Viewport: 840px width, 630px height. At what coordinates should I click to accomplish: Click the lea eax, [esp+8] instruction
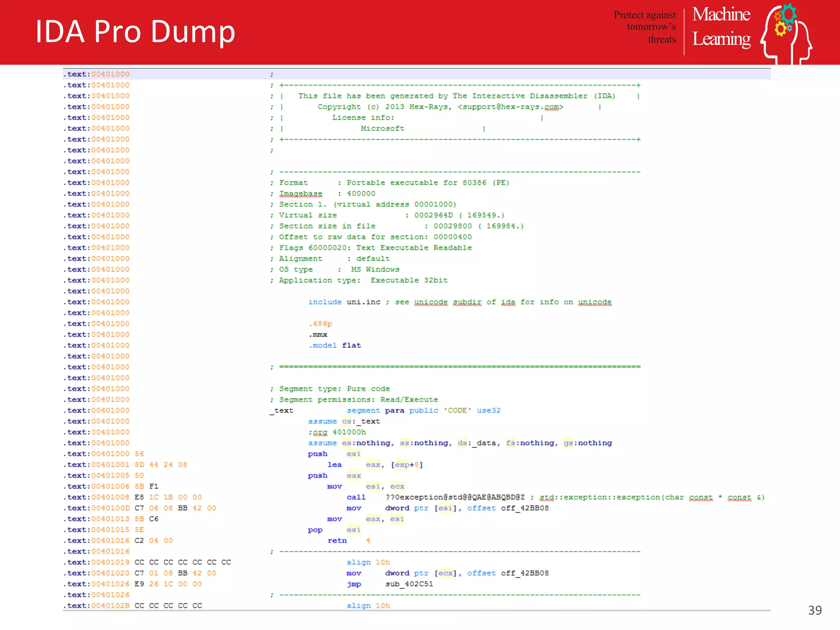[x=375, y=465]
